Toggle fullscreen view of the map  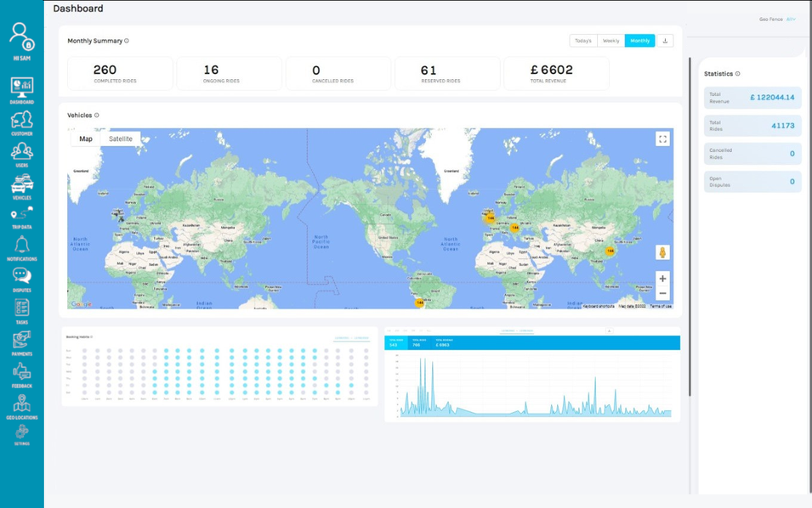click(662, 139)
